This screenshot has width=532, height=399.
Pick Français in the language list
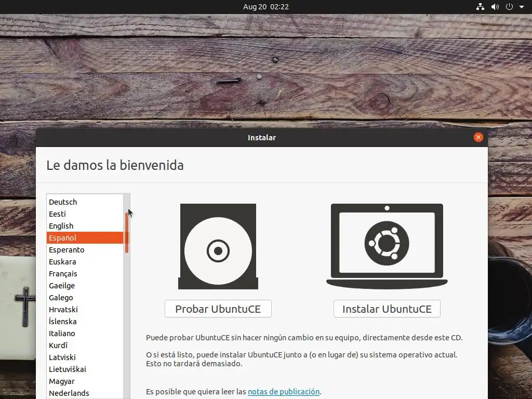pyautogui.click(x=85, y=273)
